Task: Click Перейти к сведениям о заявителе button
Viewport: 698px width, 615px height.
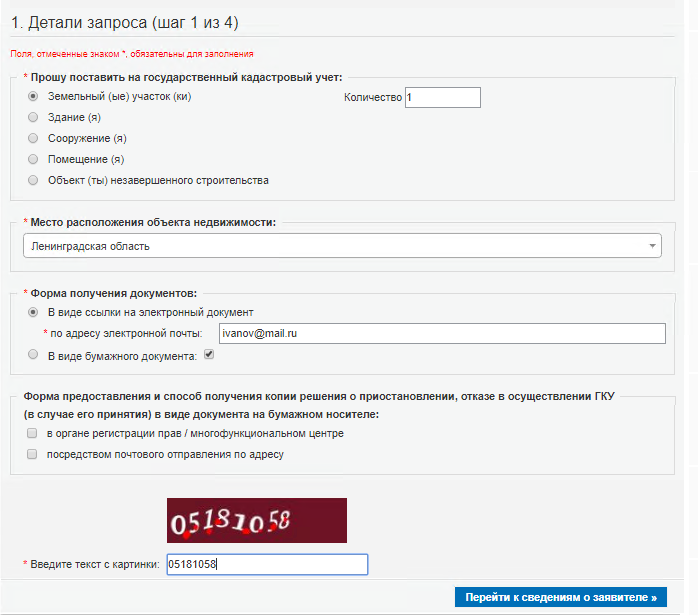Action: tap(560, 597)
